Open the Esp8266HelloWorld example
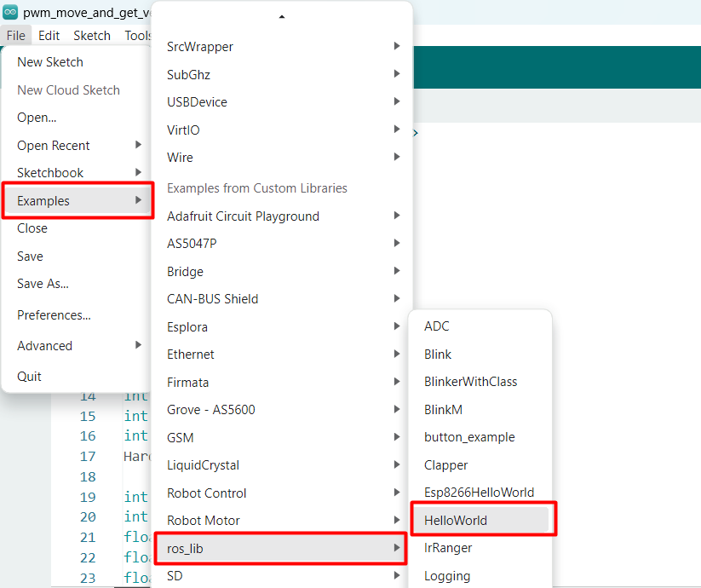Viewport: 701px width, 588px height. point(479,493)
